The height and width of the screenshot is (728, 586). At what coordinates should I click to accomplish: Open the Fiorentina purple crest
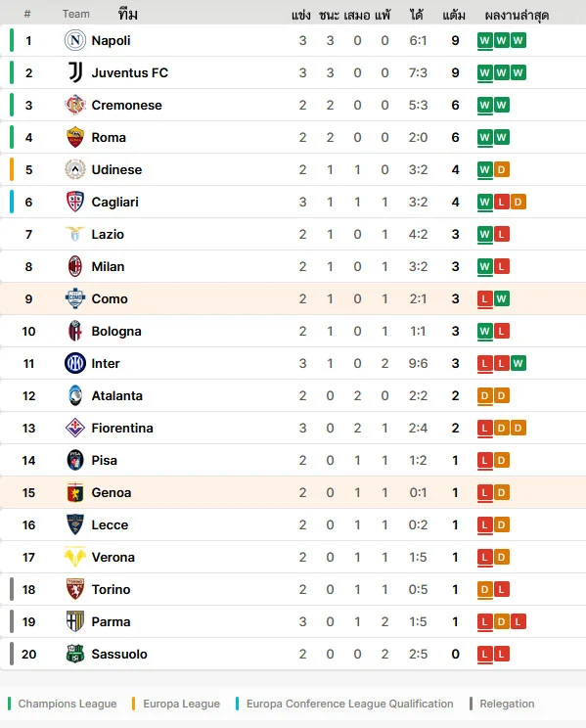pyautogui.click(x=74, y=428)
